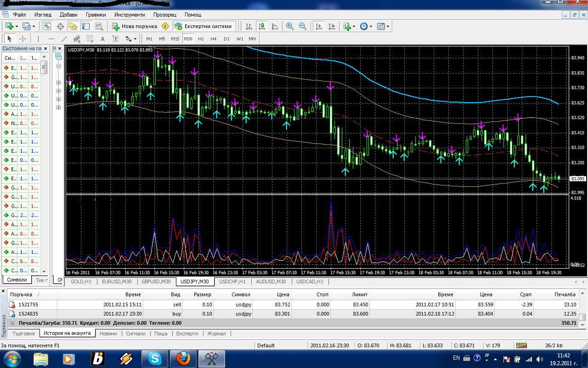
Task: Switch chart to bar chart type
Action: pyautogui.click(x=249, y=26)
